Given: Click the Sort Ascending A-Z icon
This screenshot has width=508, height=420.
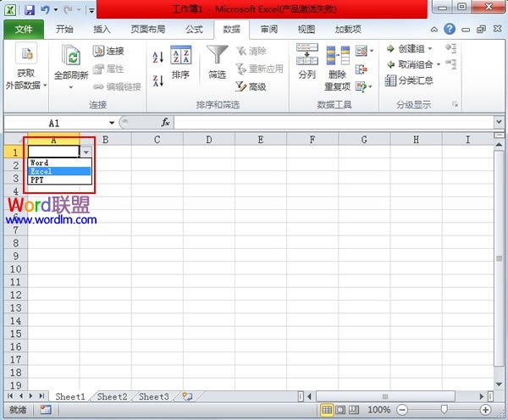Looking at the screenshot, I should (x=157, y=58).
